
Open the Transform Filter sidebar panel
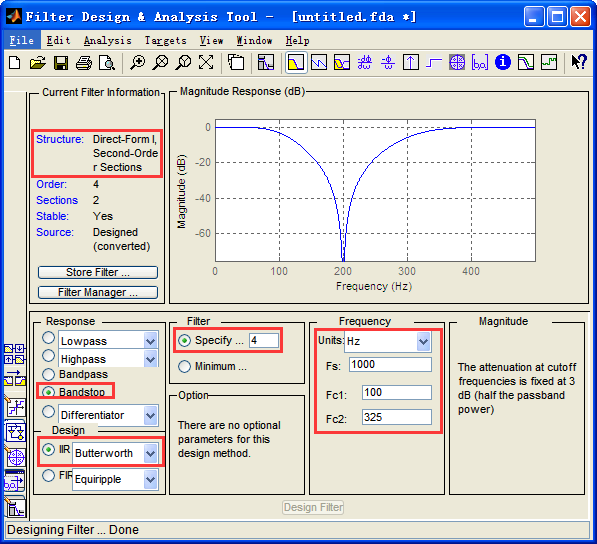click(14, 378)
